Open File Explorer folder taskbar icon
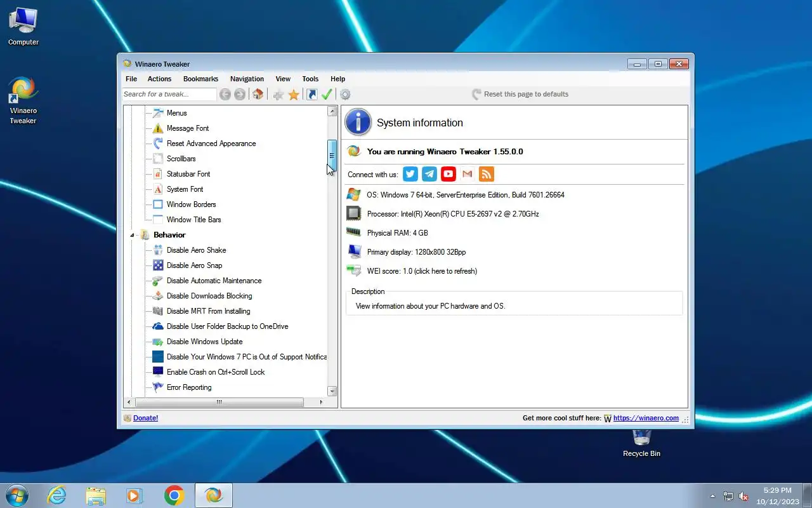 96,495
